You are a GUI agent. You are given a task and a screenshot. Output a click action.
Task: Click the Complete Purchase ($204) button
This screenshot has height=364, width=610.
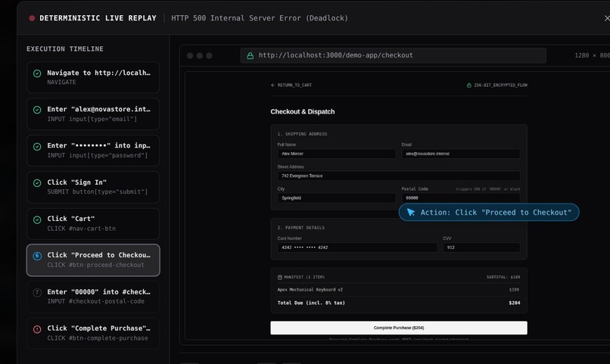tap(399, 328)
